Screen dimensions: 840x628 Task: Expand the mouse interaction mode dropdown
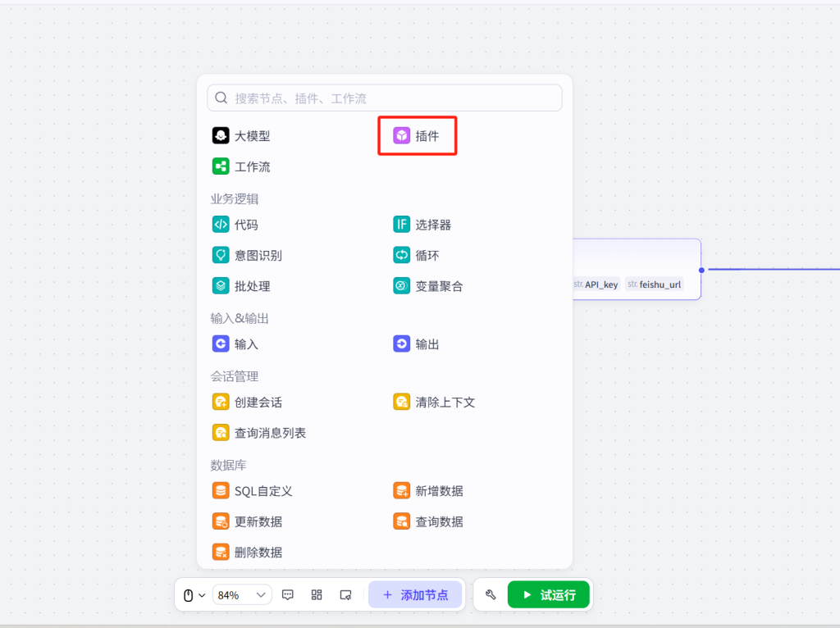pyautogui.click(x=194, y=595)
